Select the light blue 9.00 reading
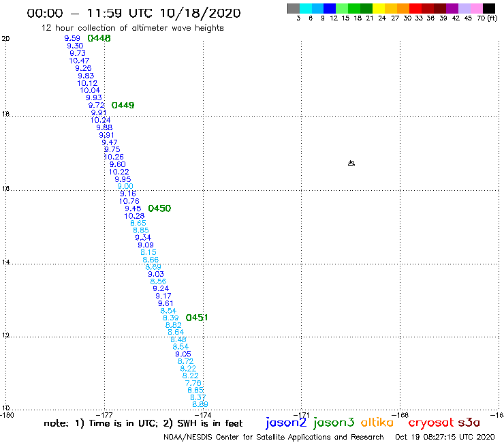The width and height of the screenshot is (504, 443). click(125, 186)
